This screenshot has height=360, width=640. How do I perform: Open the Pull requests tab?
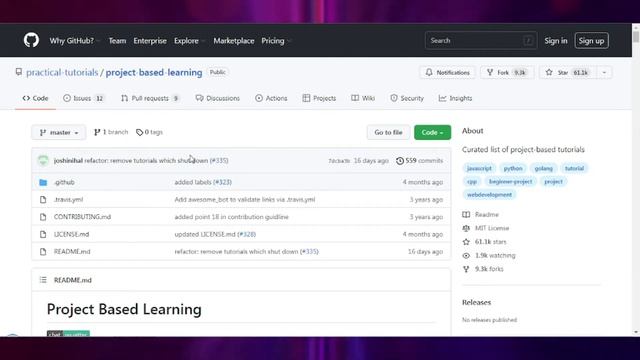(150, 98)
